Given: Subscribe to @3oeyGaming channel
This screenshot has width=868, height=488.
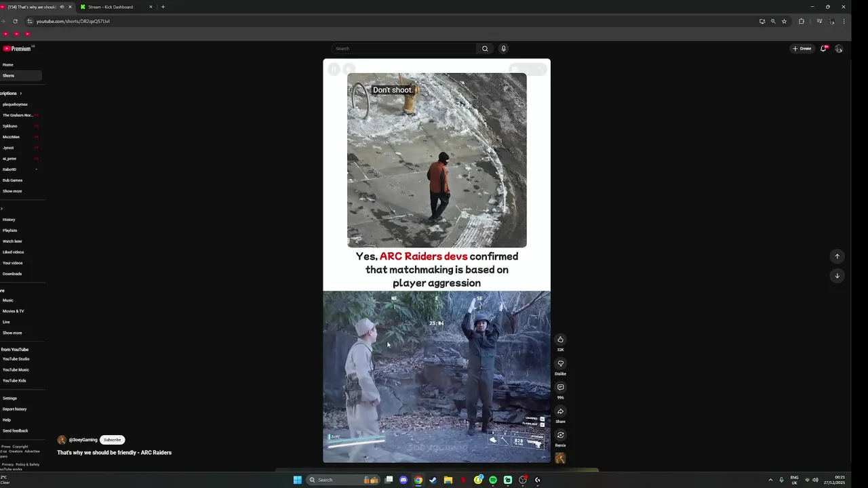Looking at the screenshot, I should 113,440.
